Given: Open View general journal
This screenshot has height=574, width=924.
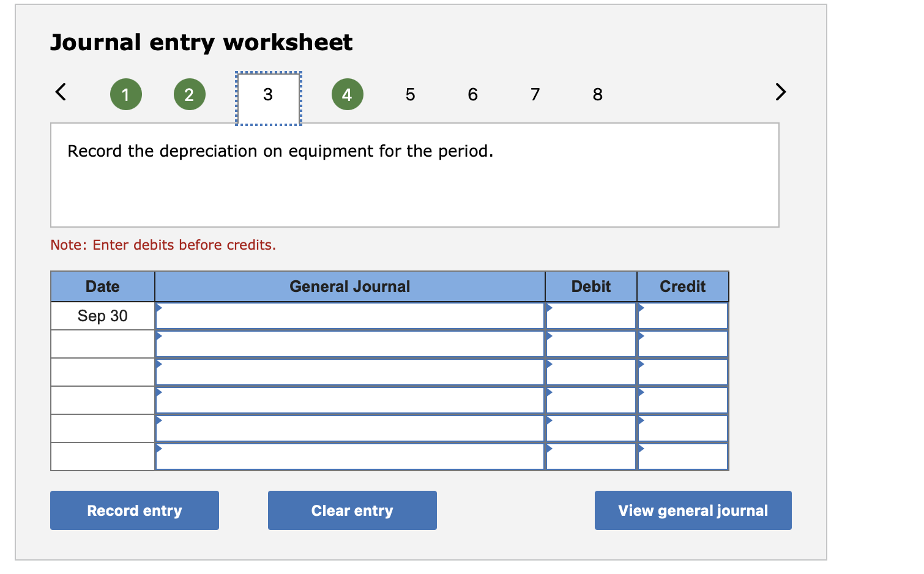Looking at the screenshot, I should pyautogui.click(x=693, y=510).
